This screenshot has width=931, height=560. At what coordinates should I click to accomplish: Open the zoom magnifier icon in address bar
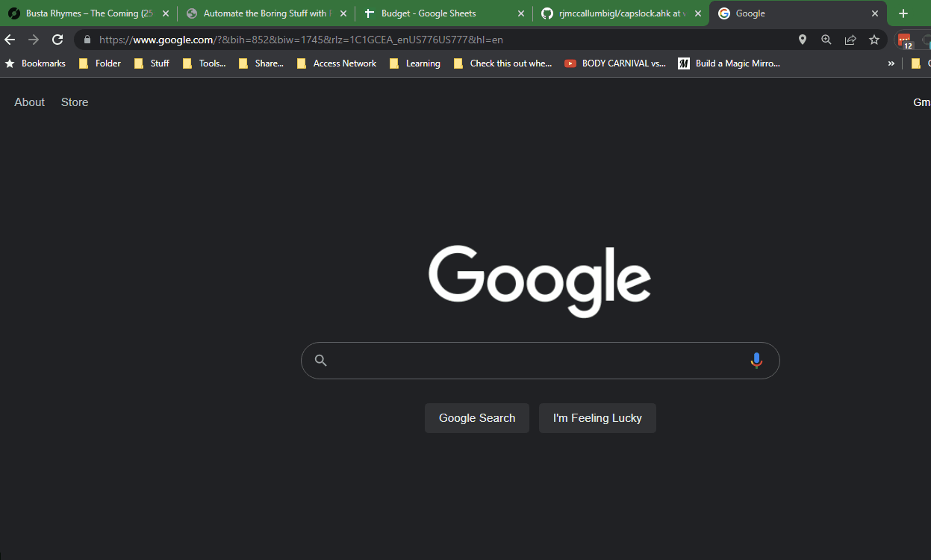click(826, 40)
